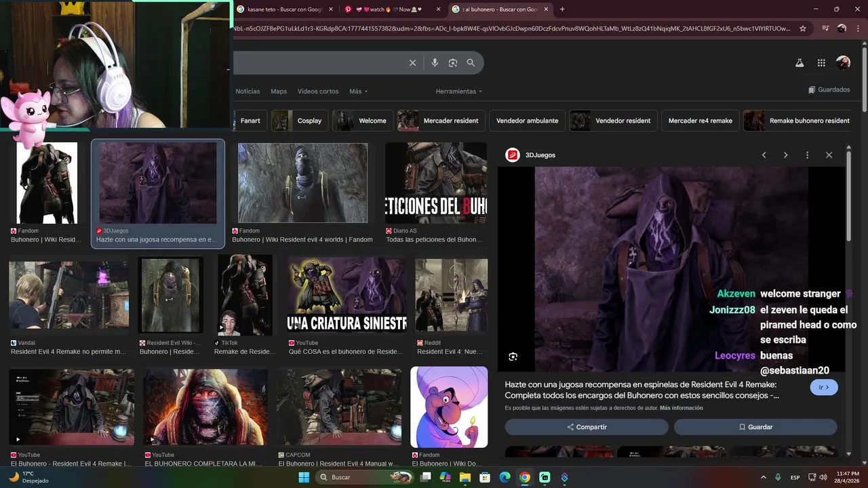
Task: Open Microsoft Edge from the taskbar
Action: point(505,477)
